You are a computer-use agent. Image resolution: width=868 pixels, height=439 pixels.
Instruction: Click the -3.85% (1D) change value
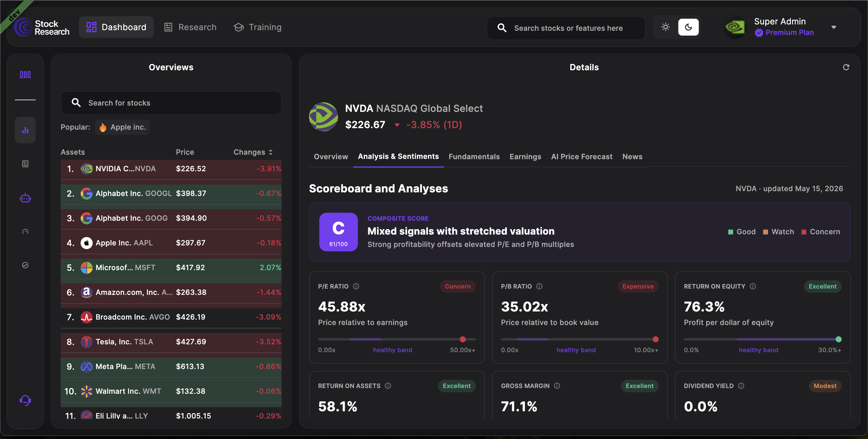click(434, 125)
